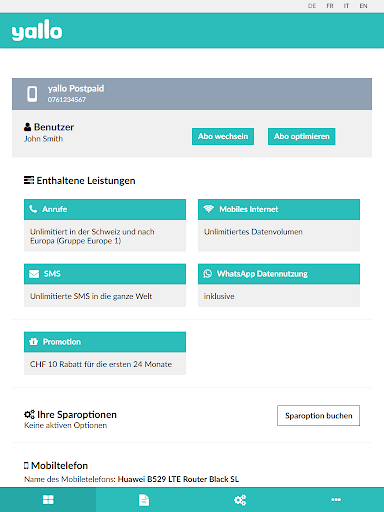
Task: Switch language to FR
Action: coord(330,6)
